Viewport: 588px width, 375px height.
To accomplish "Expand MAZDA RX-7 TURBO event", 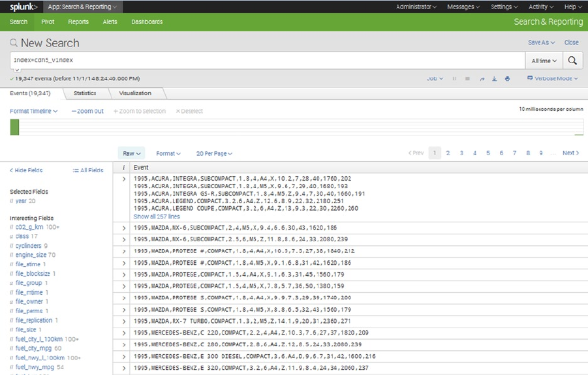I will point(124,322).
